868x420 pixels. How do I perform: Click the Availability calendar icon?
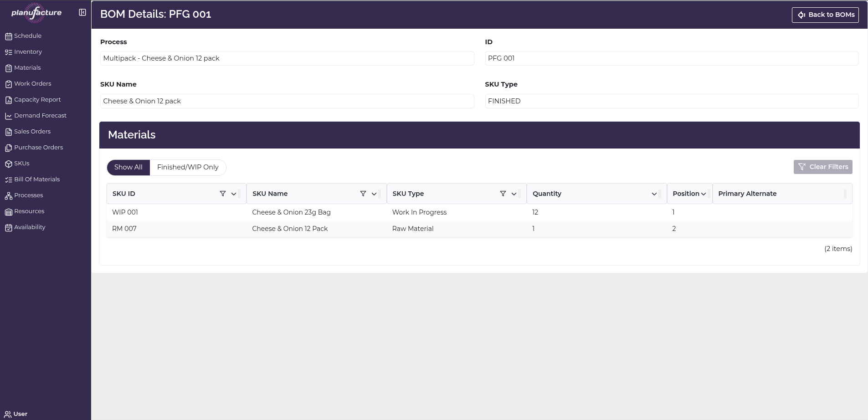pos(9,227)
